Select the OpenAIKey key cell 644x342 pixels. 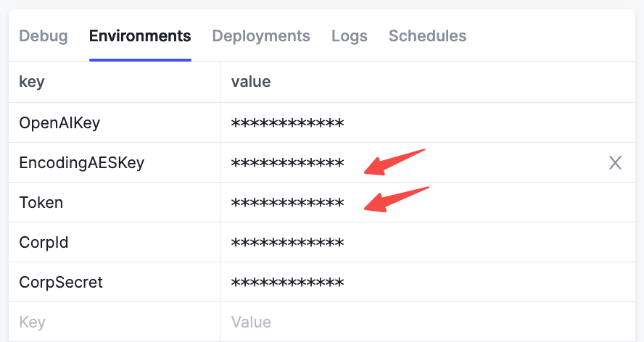(114, 122)
